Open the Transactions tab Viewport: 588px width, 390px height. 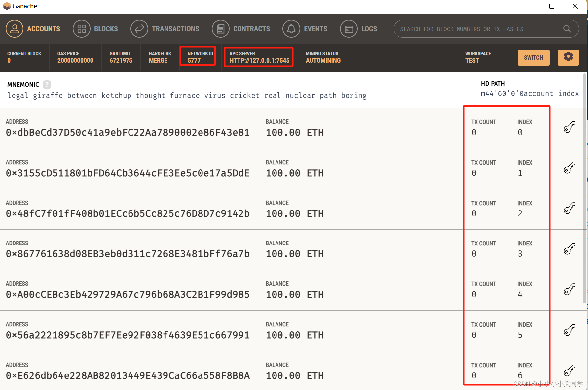[x=165, y=29]
